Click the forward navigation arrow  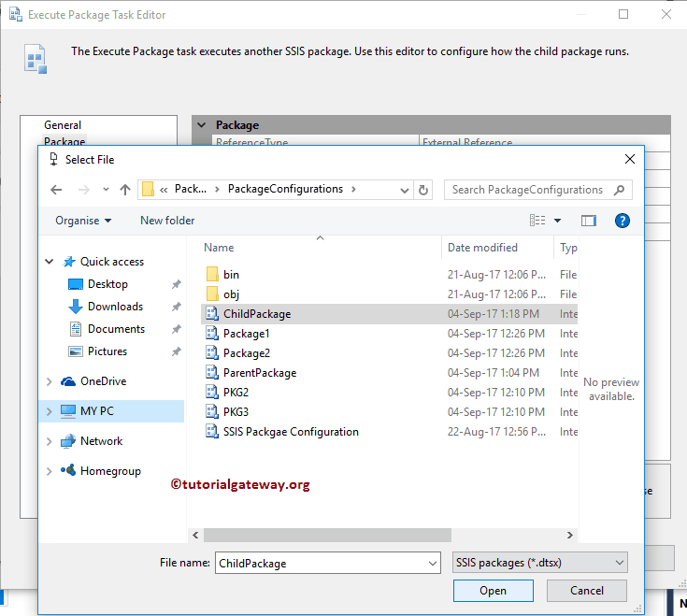pyautogui.click(x=84, y=190)
